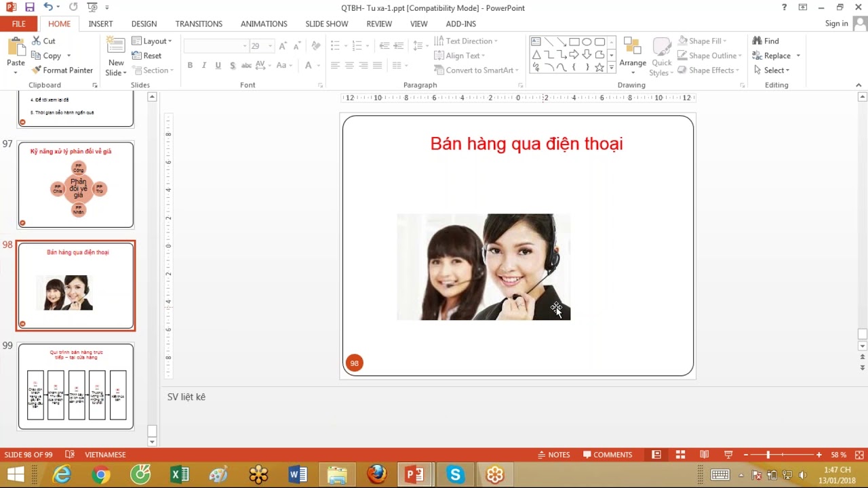Switch to Slide Sorter view icon
This screenshot has width=868, height=488.
click(680, 455)
